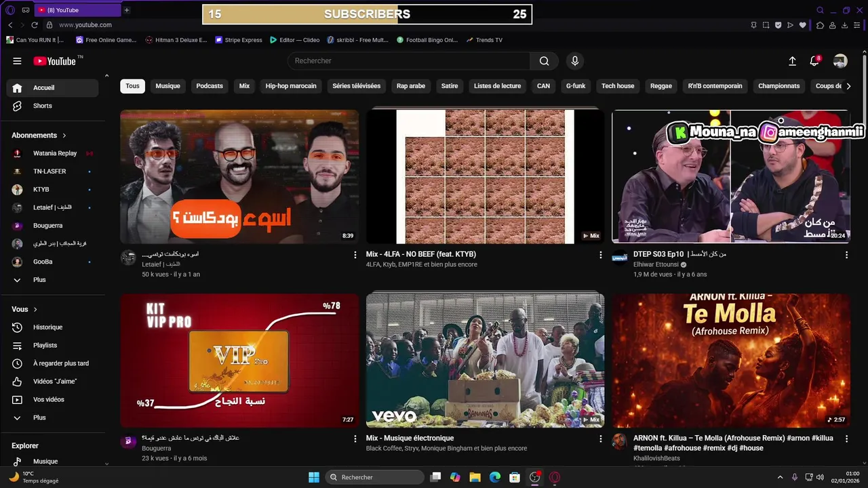The image size is (868, 488).
Task: Open TN-LASFER channel subscription
Action: 53,171
